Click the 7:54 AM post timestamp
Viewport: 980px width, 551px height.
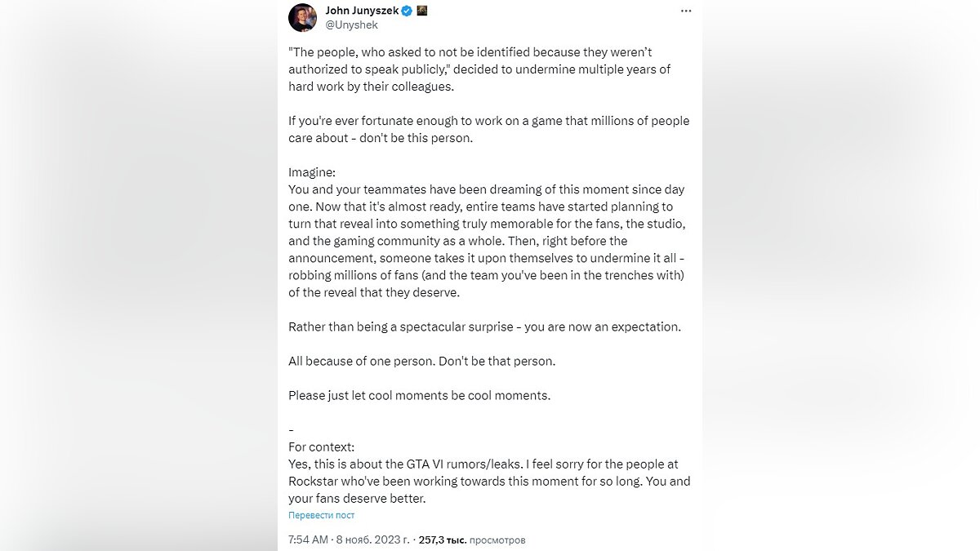tap(308, 540)
